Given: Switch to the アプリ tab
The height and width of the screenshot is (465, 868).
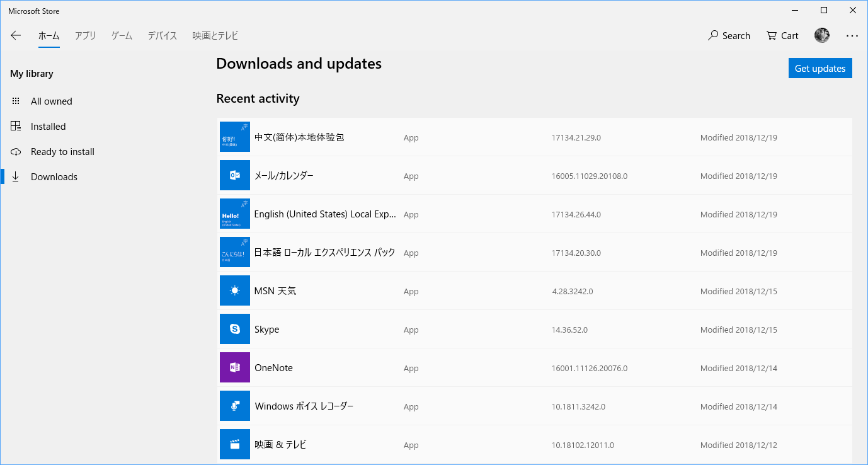Looking at the screenshot, I should (x=85, y=36).
